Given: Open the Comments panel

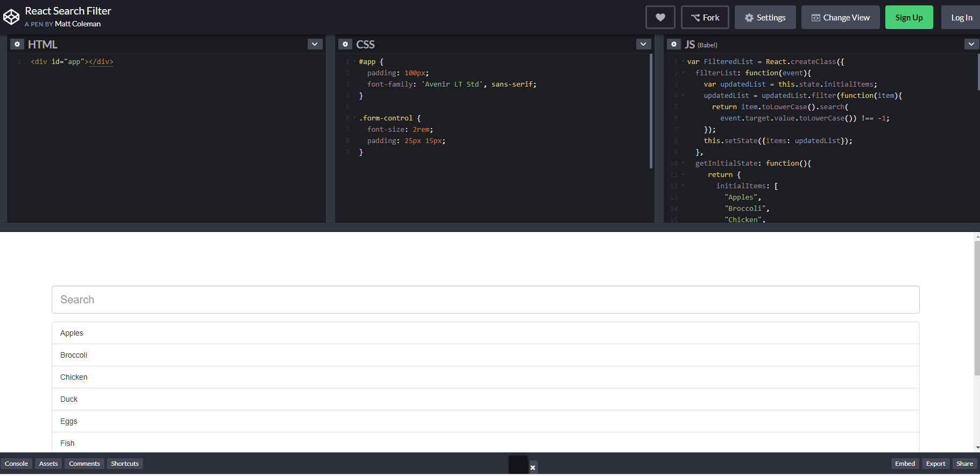Looking at the screenshot, I should [84, 464].
